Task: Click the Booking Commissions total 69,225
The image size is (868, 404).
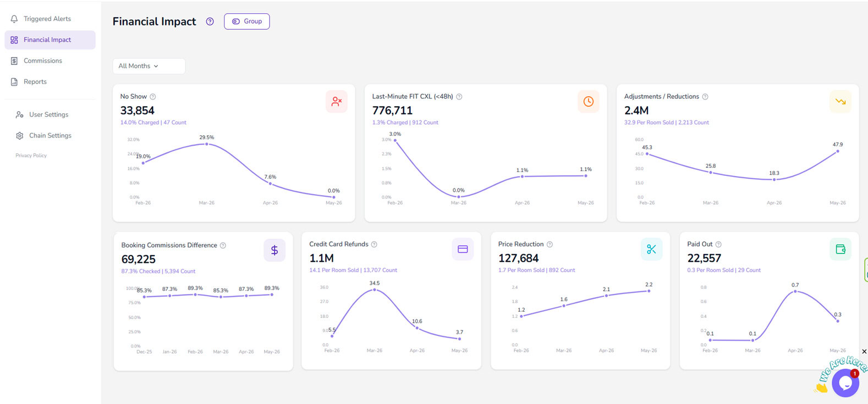Action: 139,259
